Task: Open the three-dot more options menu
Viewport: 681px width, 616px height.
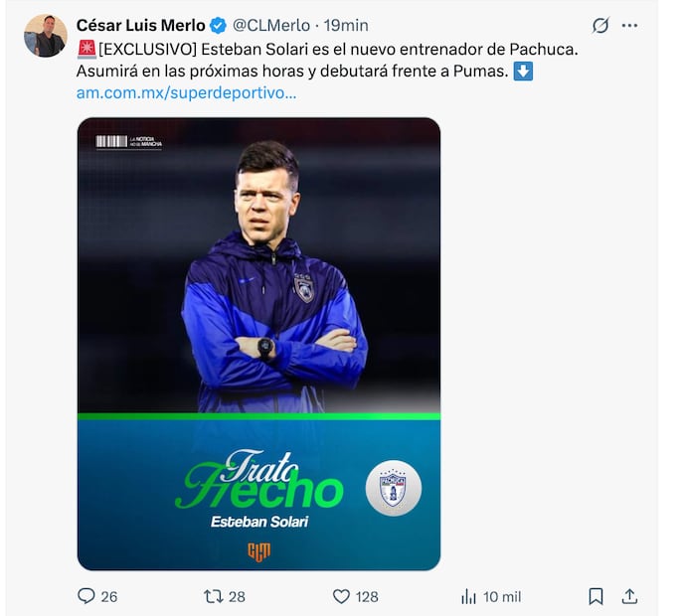Action: [x=629, y=26]
